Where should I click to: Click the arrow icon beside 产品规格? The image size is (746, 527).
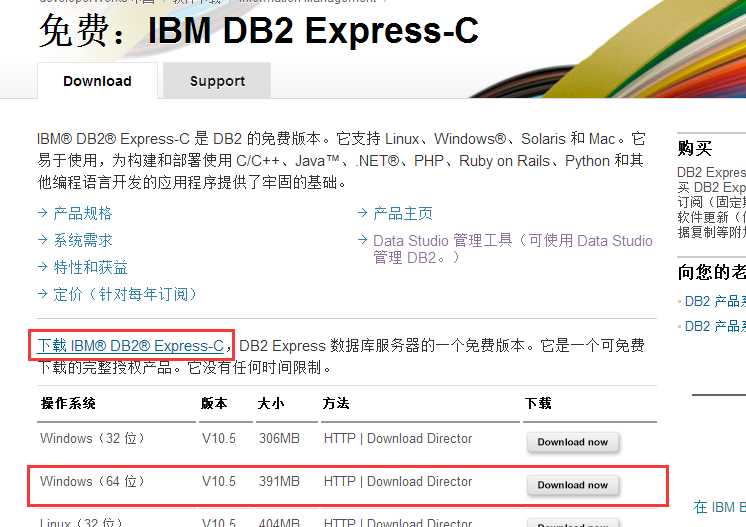point(43,213)
